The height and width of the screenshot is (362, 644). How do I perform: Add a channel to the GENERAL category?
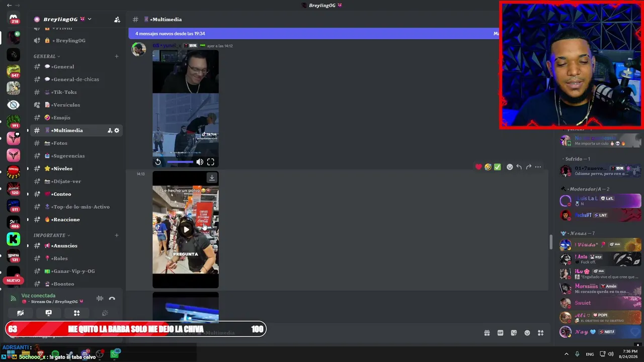[117, 56]
